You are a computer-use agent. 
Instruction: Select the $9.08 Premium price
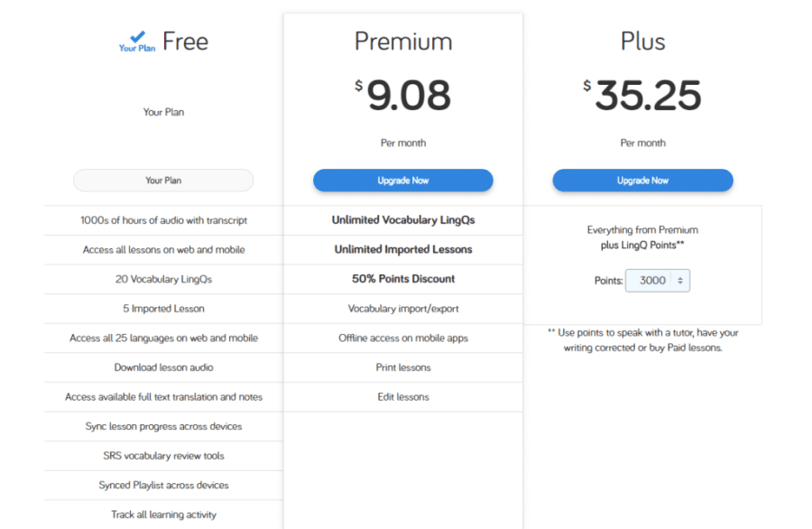click(402, 96)
